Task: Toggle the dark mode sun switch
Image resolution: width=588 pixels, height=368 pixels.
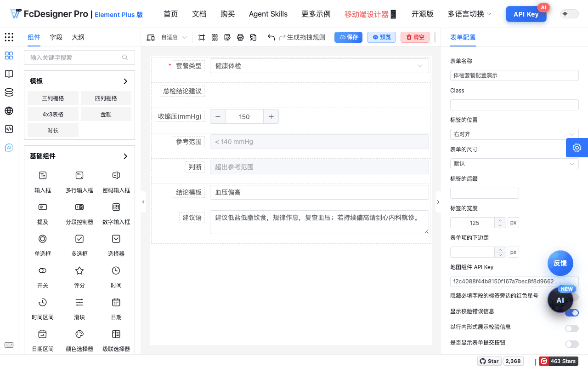Action: pyautogui.click(x=566, y=14)
